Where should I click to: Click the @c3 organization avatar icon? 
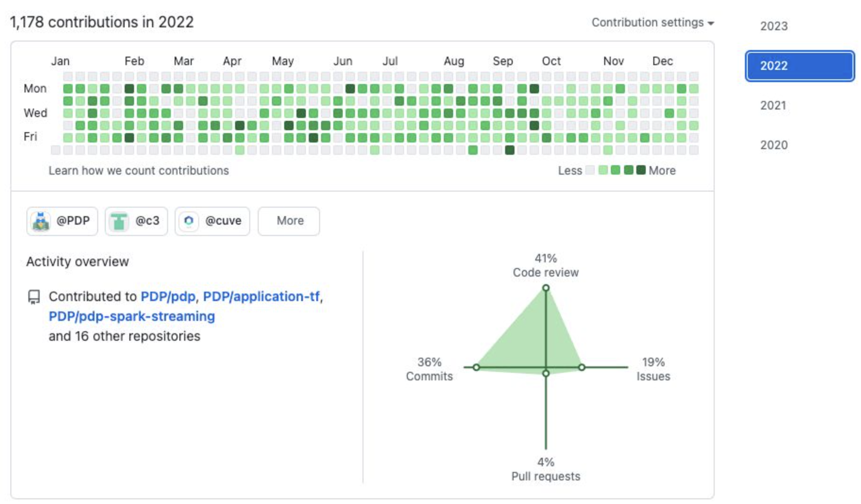tap(119, 221)
